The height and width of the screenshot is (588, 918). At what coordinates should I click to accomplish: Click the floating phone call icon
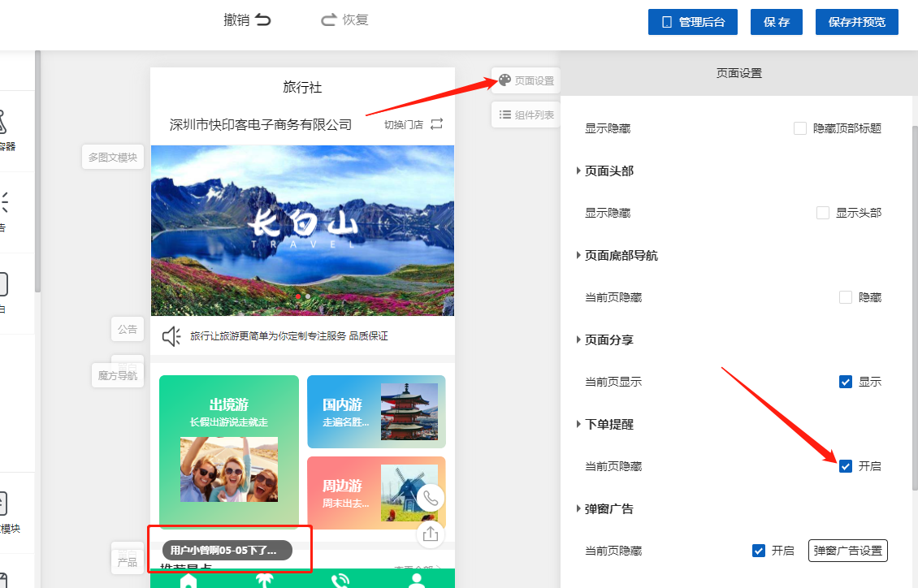coord(431,498)
